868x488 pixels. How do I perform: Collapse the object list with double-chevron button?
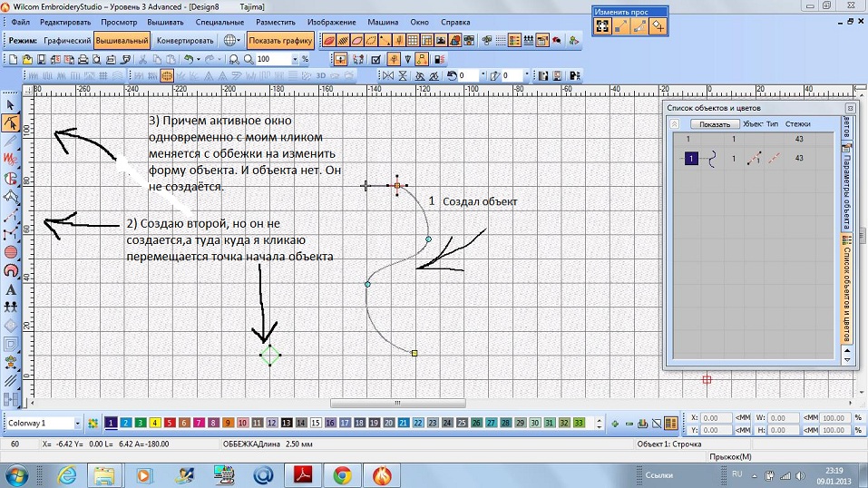(x=674, y=124)
